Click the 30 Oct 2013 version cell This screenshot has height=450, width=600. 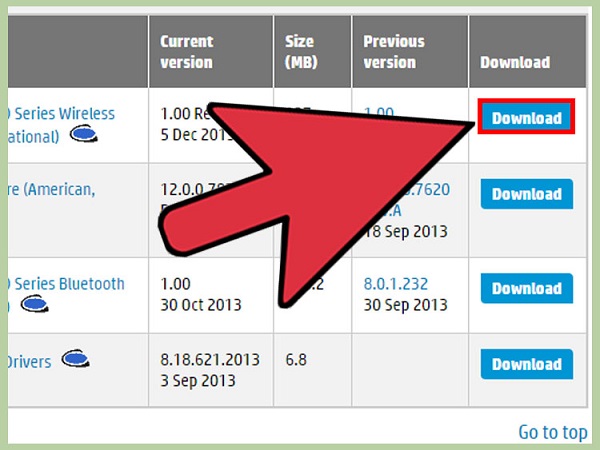point(198,302)
